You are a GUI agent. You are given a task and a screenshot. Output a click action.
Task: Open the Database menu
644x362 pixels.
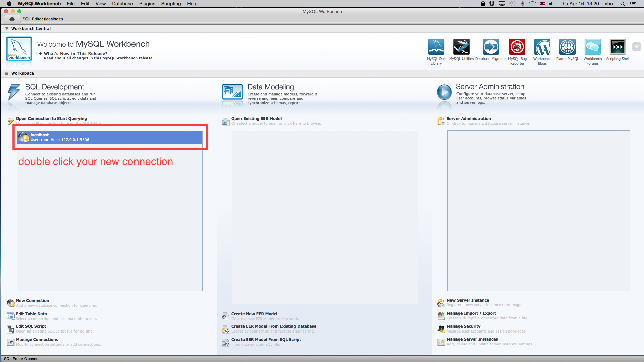[122, 4]
